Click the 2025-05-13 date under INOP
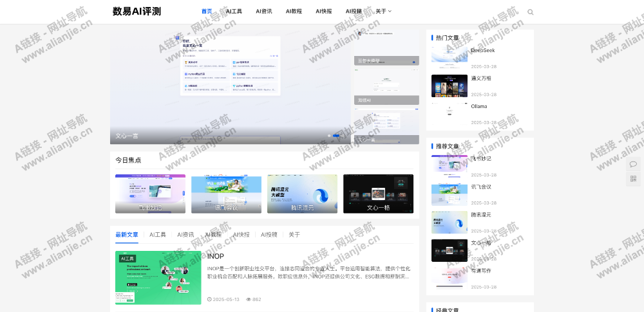Screen dimensions: 644x312 pos(226,299)
